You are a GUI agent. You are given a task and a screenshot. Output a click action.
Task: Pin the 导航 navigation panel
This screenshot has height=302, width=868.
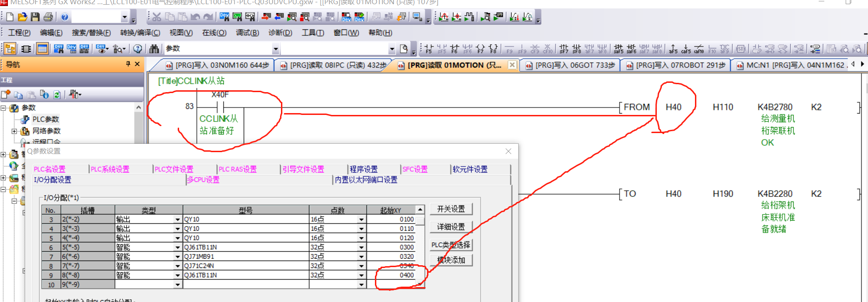click(128, 64)
